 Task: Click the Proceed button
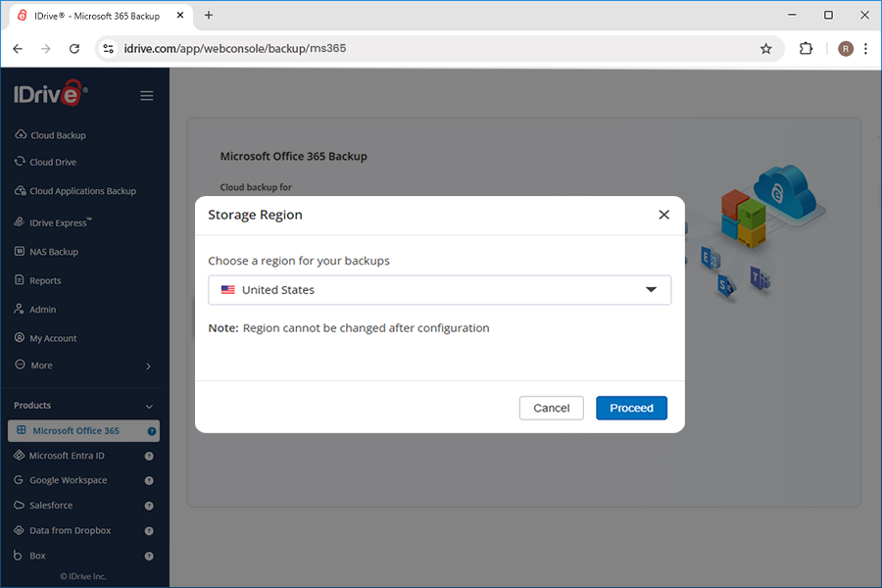(x=631, y=408)
